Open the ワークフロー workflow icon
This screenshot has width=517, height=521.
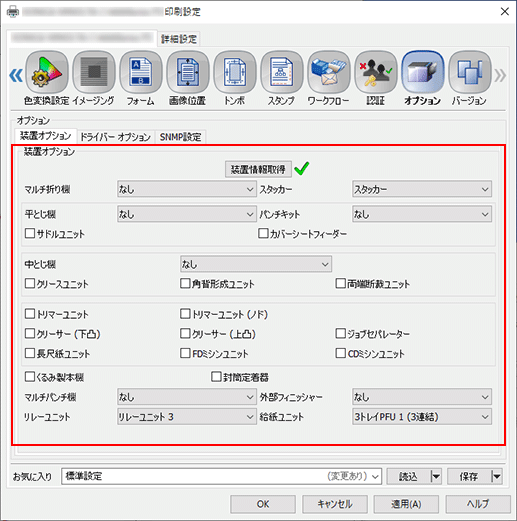[329, 72]
